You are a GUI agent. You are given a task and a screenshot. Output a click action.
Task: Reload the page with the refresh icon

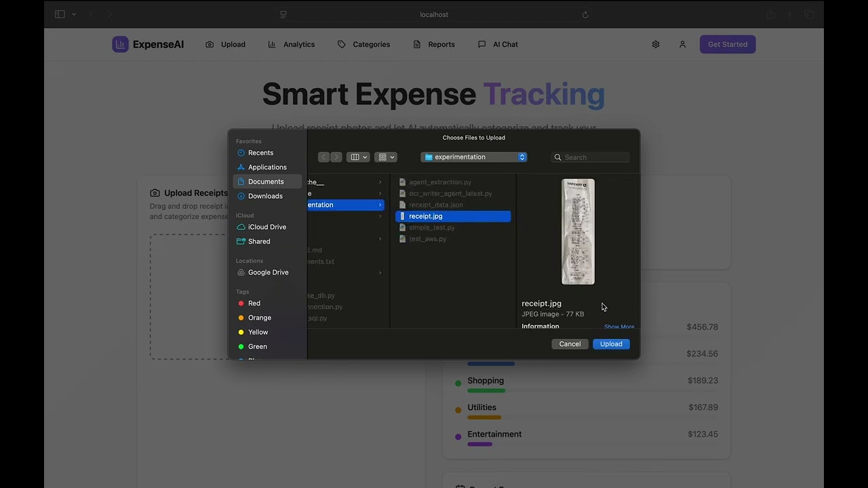click(585, 14)
